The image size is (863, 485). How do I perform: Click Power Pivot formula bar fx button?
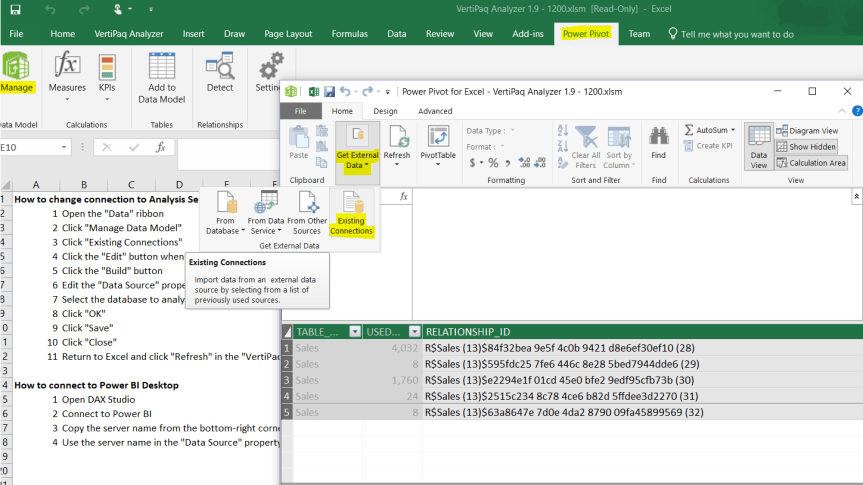(x=403, y=196)
